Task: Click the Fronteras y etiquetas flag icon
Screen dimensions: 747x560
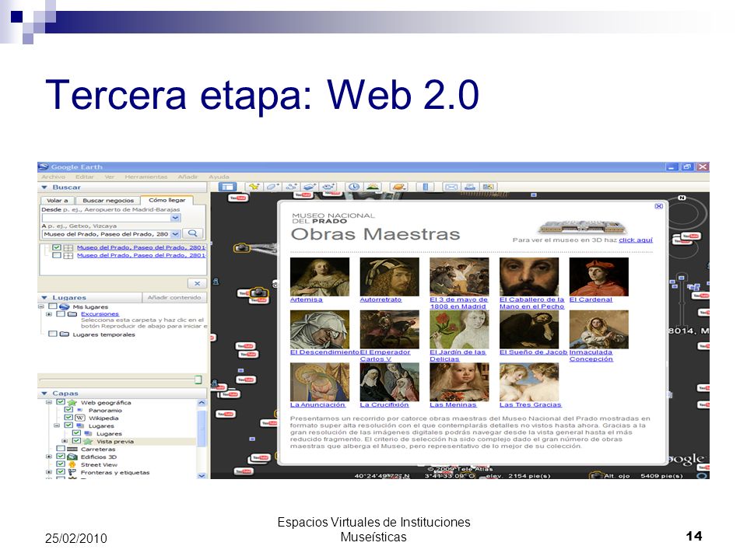Action: point(72,472)
